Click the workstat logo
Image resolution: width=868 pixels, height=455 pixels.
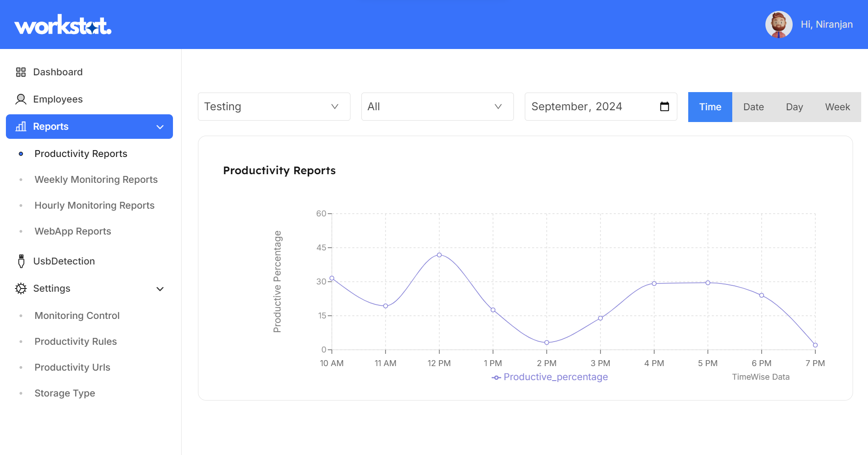(x=62, y=24)
